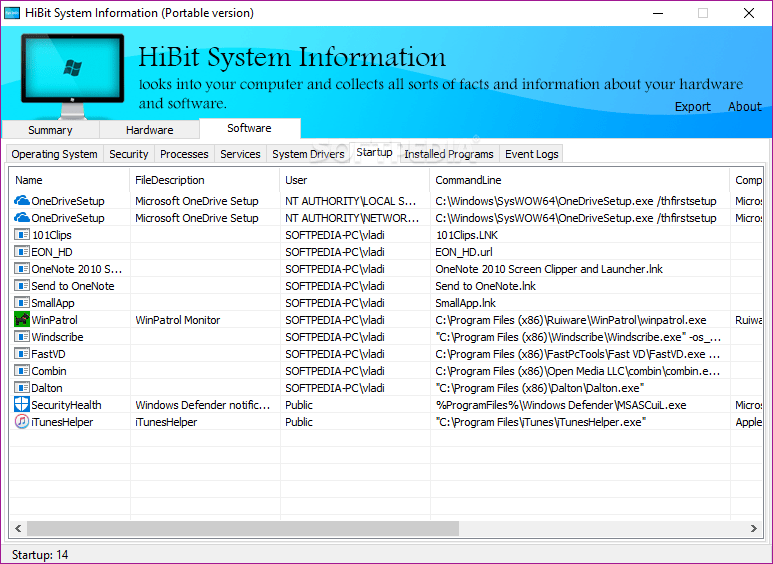Click the Send to OneNote row icon

(x=22, y=285)
